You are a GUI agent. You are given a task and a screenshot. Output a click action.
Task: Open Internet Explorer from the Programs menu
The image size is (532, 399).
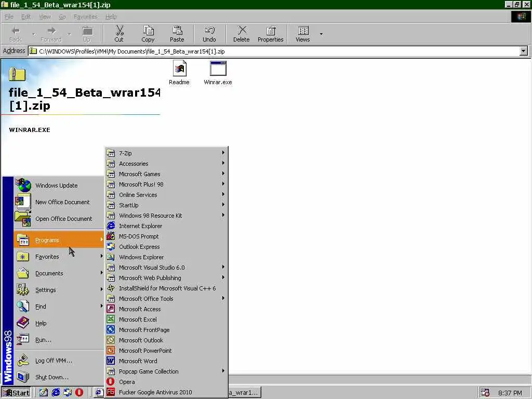(166, 226)
